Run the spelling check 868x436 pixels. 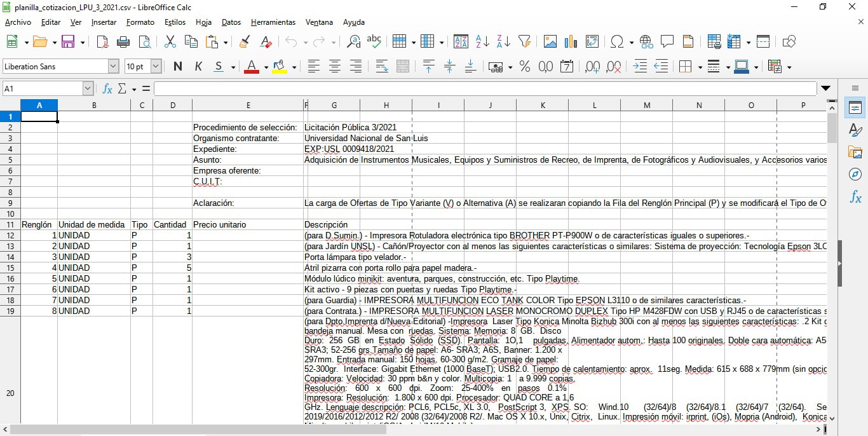374,42
